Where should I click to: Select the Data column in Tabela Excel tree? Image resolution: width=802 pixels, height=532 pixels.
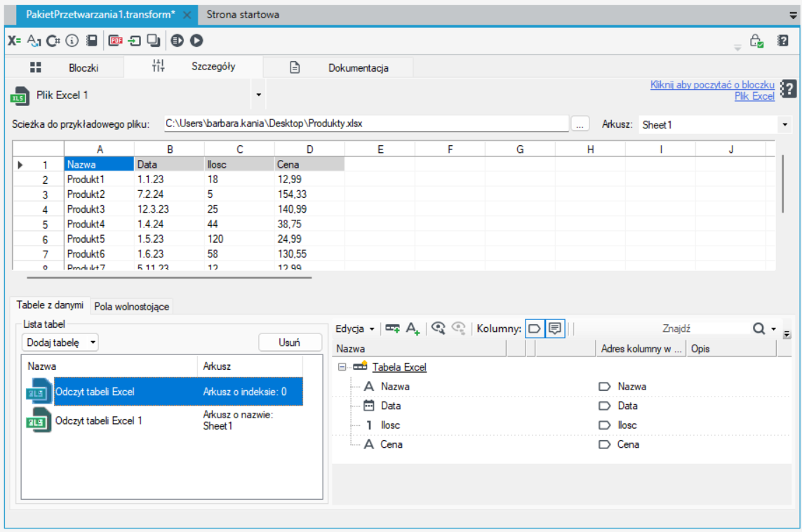[391, 406]
